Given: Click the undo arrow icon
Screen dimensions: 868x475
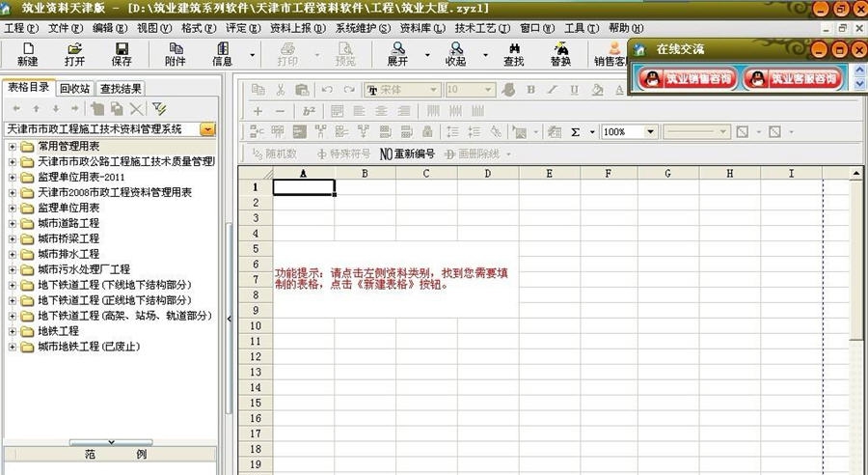Looking at the screenshot, I should tap(327, 89).
